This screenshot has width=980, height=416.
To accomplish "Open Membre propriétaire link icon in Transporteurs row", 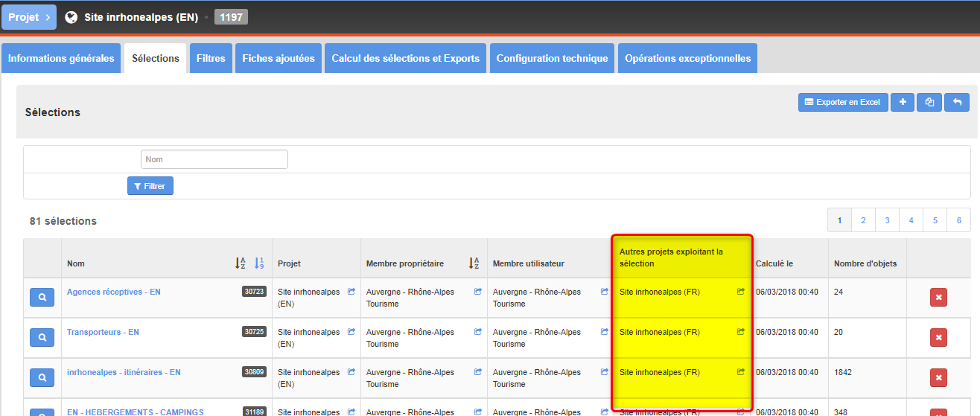I will click(478, 332).
